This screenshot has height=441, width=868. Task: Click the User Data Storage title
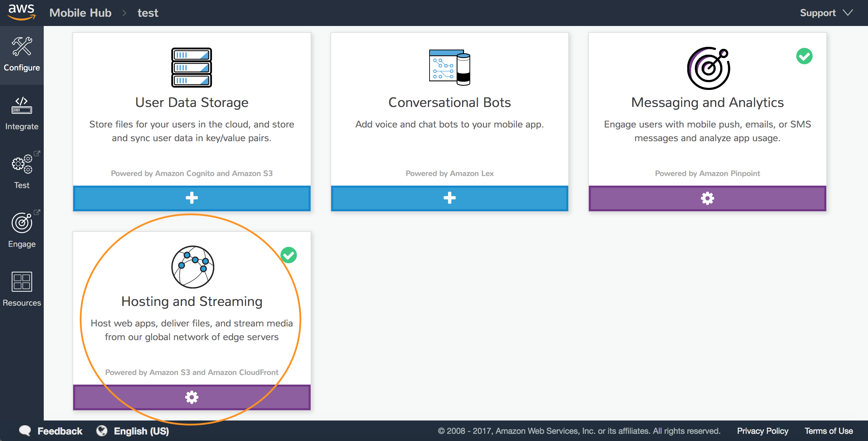(192, 103)
